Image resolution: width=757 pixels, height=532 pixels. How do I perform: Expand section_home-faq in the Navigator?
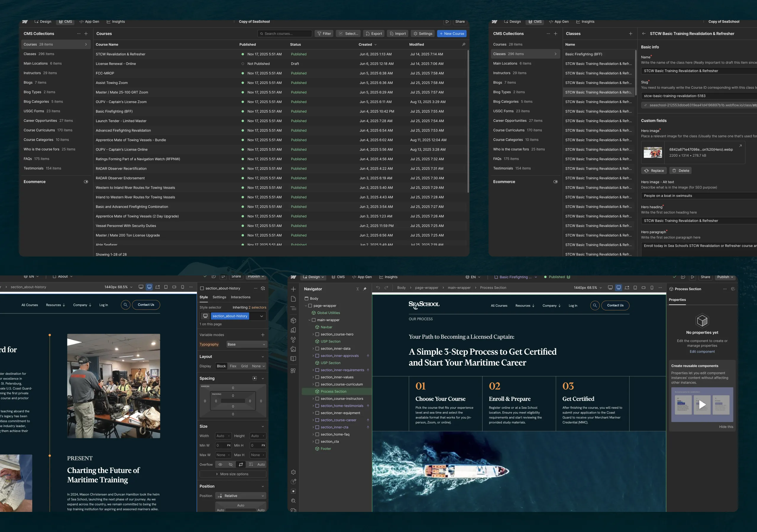click(313, 434)
